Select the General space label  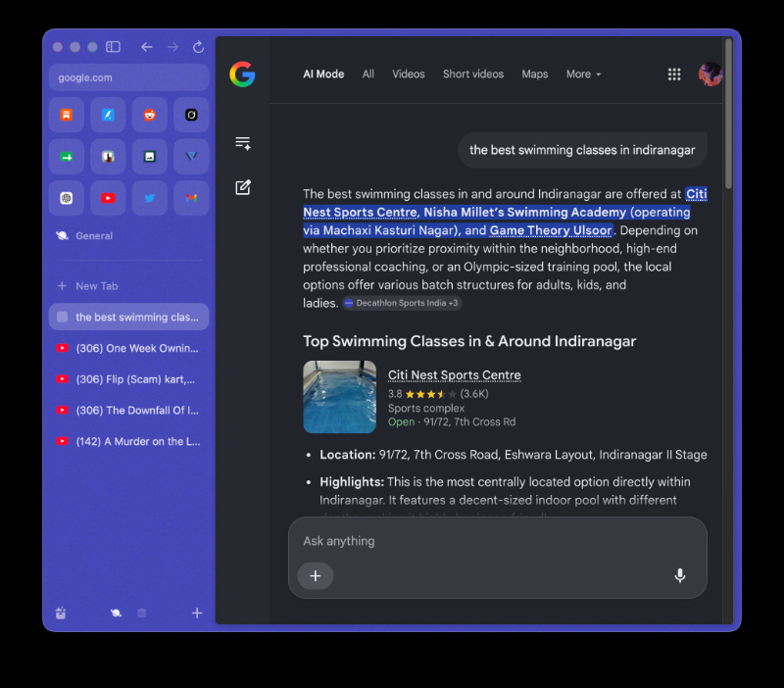click(94, 236)
